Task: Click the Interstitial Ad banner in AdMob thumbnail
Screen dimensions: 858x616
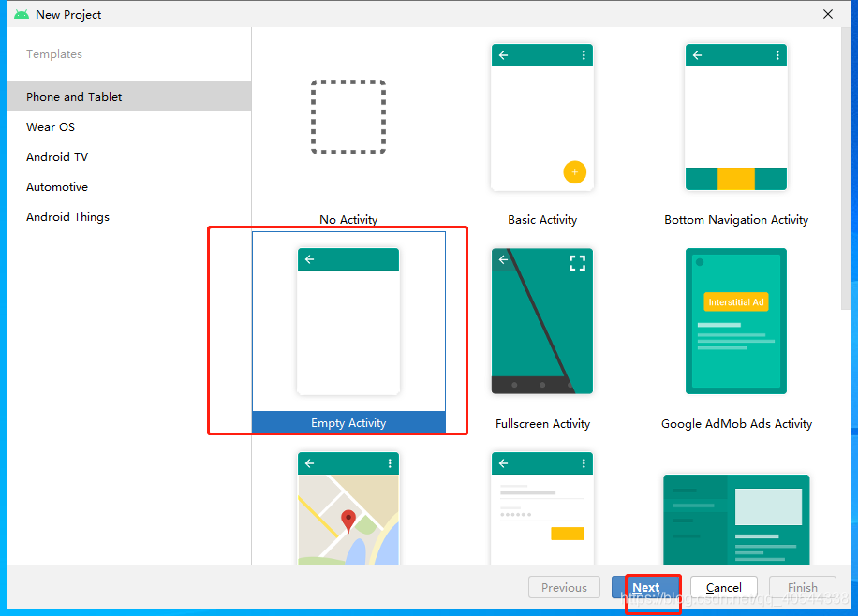Action: click(736, 302)
